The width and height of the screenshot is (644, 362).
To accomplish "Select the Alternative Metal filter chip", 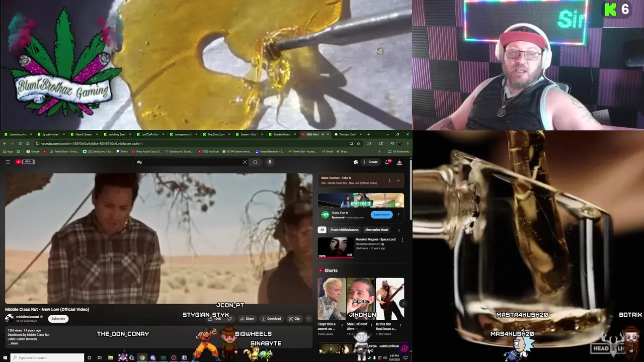I will (377, 230).
